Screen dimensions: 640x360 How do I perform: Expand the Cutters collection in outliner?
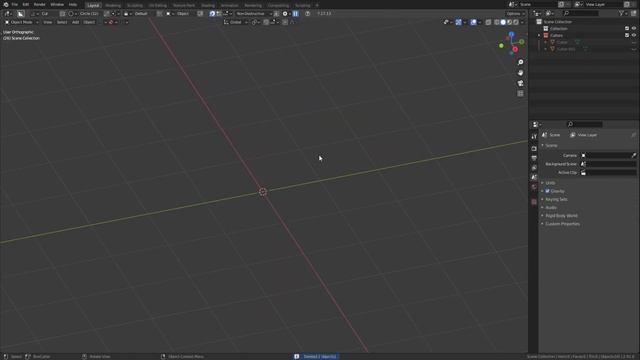[x=540, y=36]
